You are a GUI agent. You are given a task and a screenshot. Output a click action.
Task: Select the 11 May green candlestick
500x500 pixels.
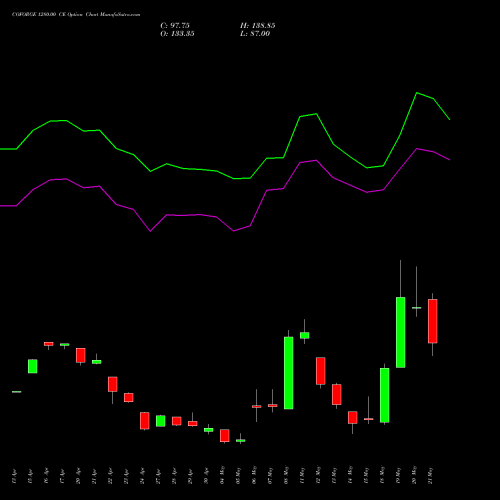(x=305, y=335)
